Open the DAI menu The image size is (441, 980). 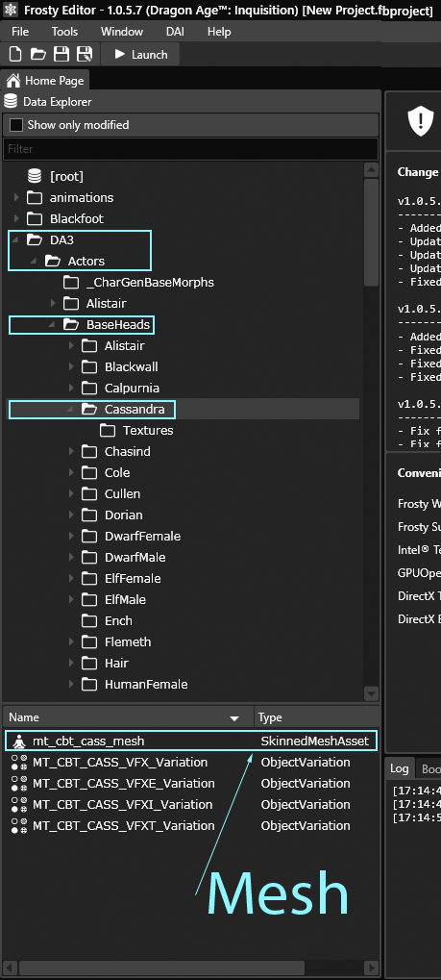coord(175,31)
